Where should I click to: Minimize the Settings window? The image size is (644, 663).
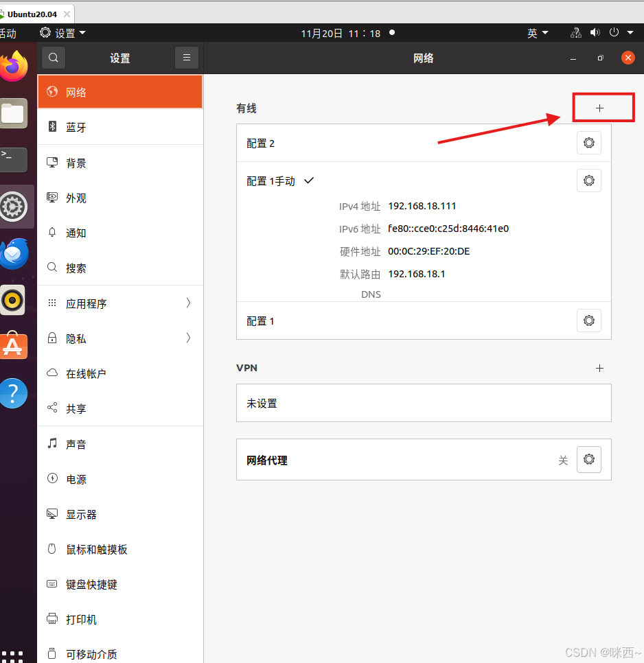pos(573,58)
